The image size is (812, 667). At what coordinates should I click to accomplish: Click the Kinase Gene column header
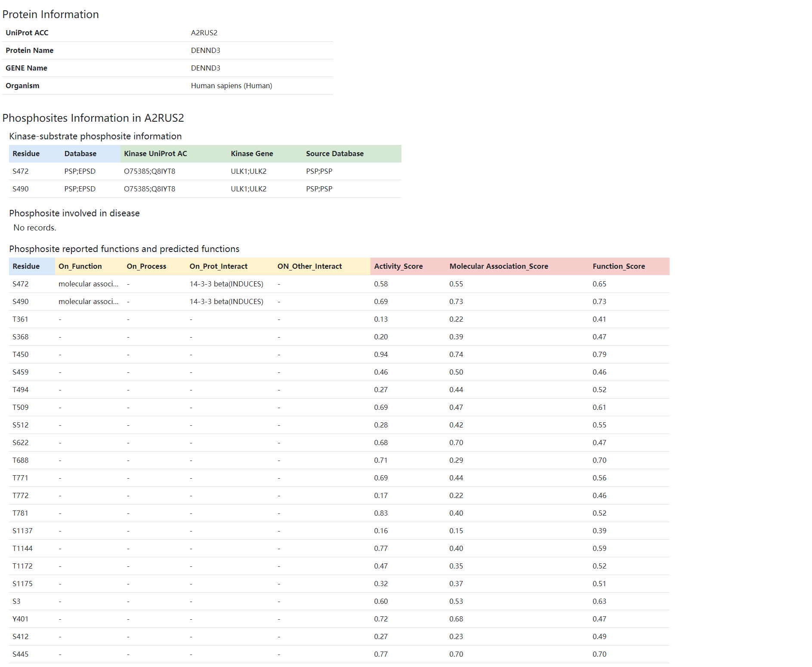(252, 154)
